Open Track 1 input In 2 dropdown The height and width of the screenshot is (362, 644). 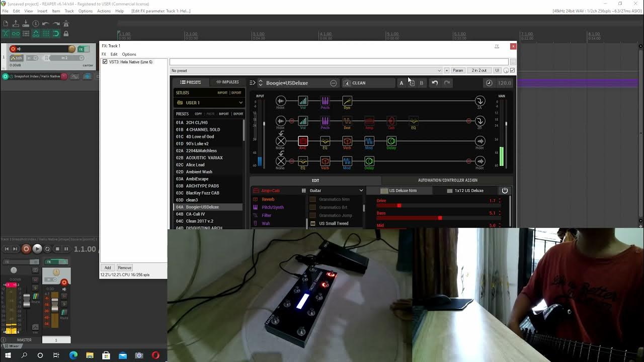67,58
